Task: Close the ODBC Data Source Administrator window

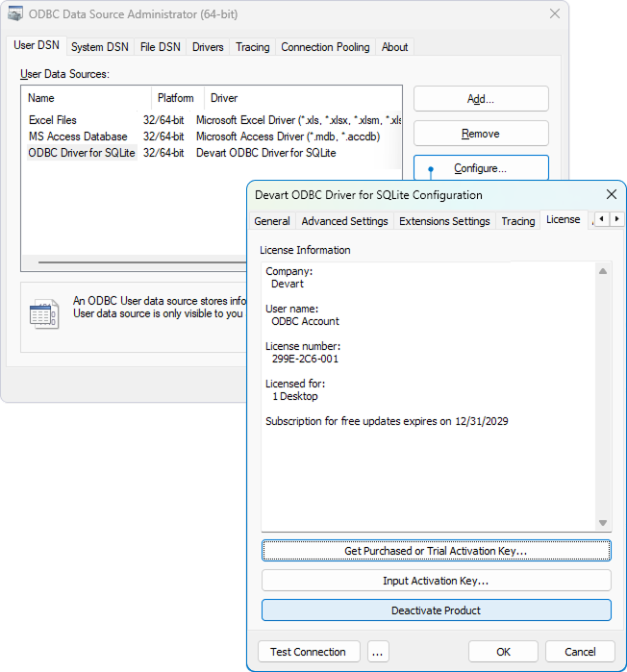Action: (555, 13)
